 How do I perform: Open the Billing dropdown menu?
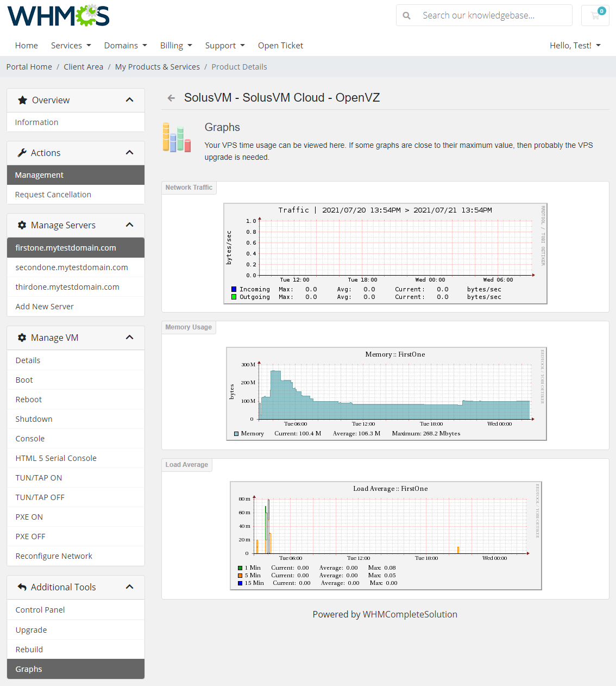pyautogui.click(x=176, y=46)
